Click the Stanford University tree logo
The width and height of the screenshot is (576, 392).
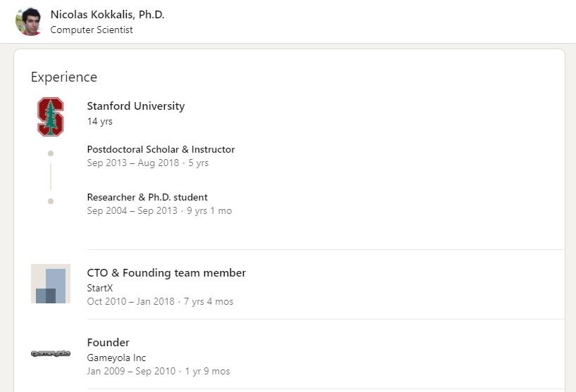coord(50,117)
